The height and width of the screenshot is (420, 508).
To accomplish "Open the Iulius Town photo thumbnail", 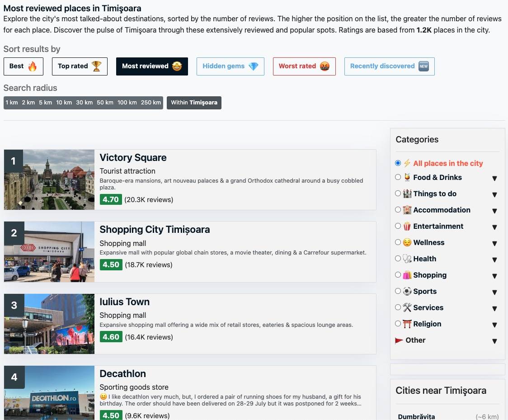I will click(x=49, y=324).
